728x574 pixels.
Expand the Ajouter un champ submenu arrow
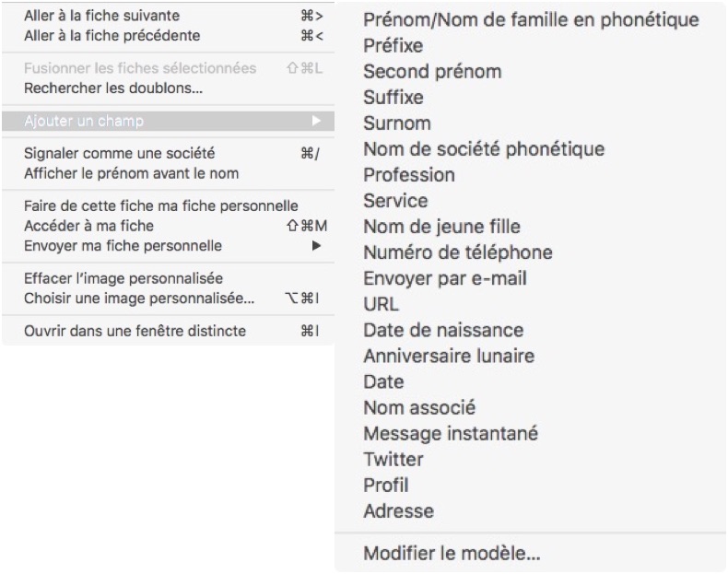(316, 121)
